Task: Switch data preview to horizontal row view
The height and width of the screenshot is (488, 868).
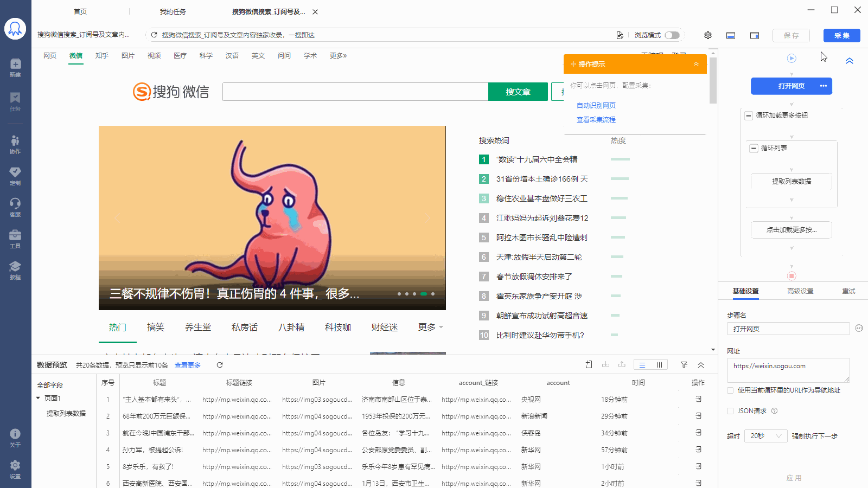Action: (x=642, y=365)
